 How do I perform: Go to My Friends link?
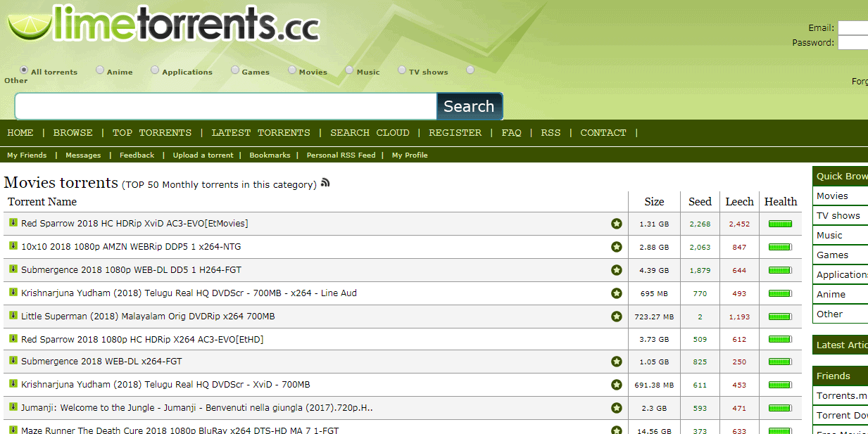[27, 155]
